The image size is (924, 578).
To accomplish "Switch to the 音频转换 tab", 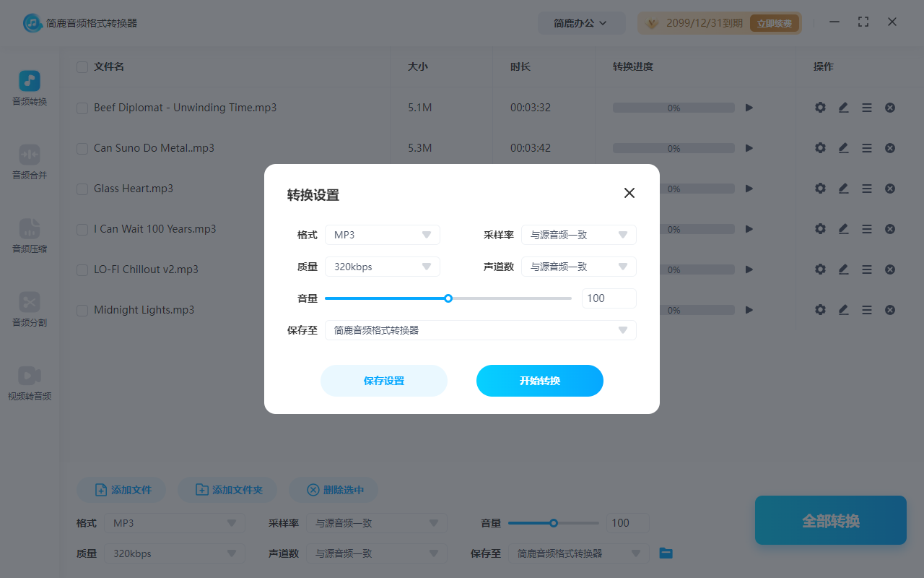I will pos(29,87).
